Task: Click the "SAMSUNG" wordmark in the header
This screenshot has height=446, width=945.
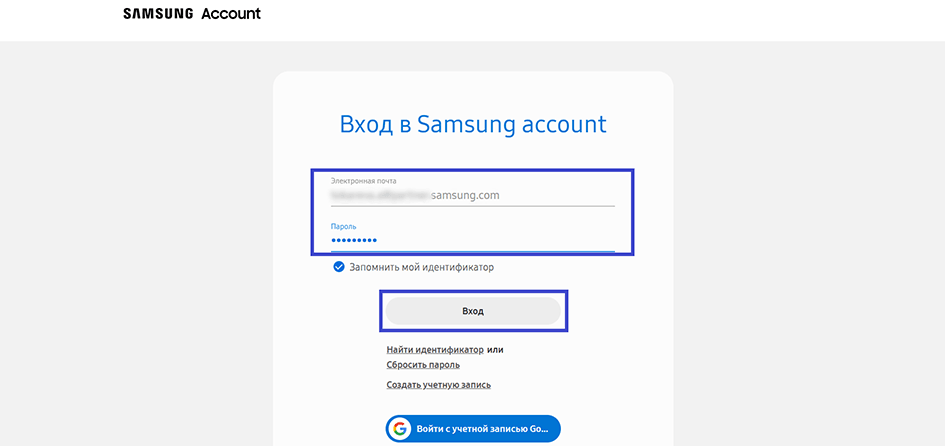Action: click(157, 15)
